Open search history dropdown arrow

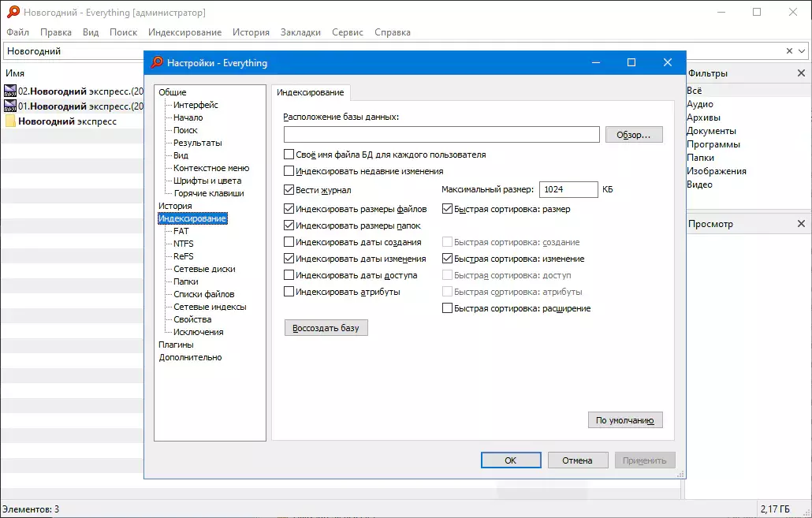click(802, 50)
